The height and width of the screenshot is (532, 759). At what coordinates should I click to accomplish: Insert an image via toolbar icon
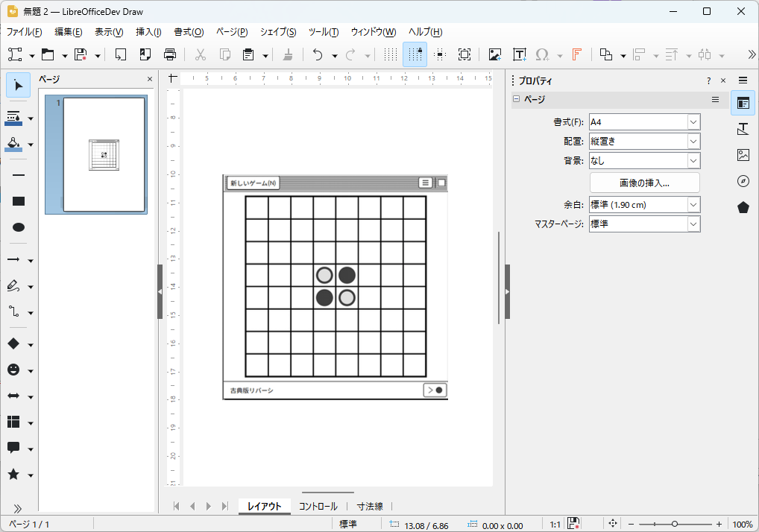click(x=495, y=54)
